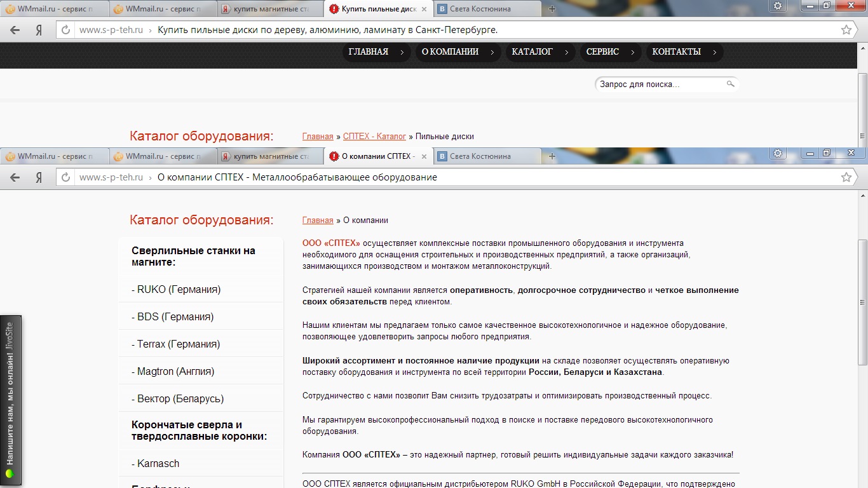Reload page in the О компании window

click(65, 177)
